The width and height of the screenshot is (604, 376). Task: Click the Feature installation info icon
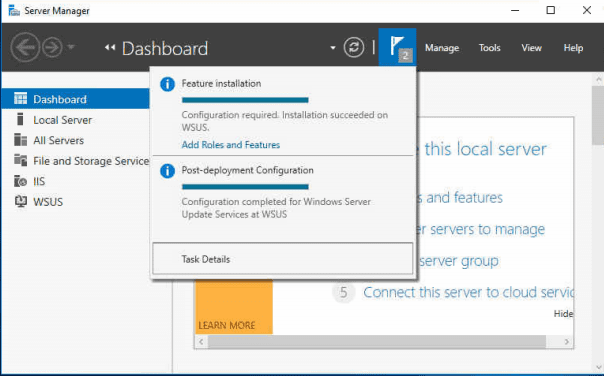tap(167, 84)
